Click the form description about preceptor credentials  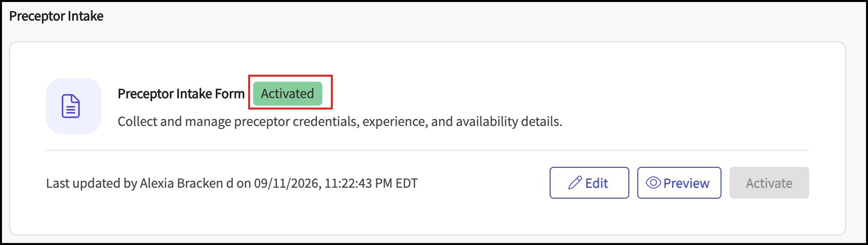tap(340, 122)
